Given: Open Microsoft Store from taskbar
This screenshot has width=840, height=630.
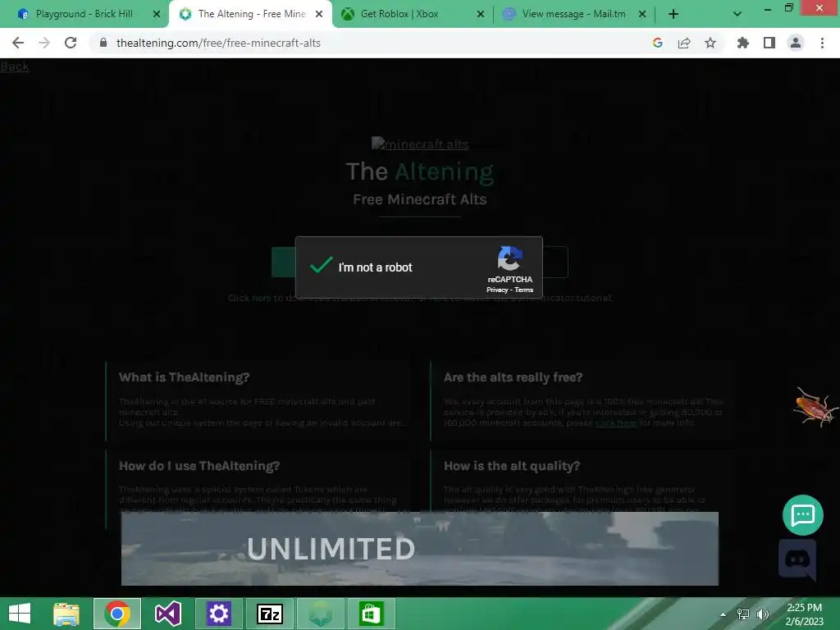Looking at the screenshot, I should (372, 614).
